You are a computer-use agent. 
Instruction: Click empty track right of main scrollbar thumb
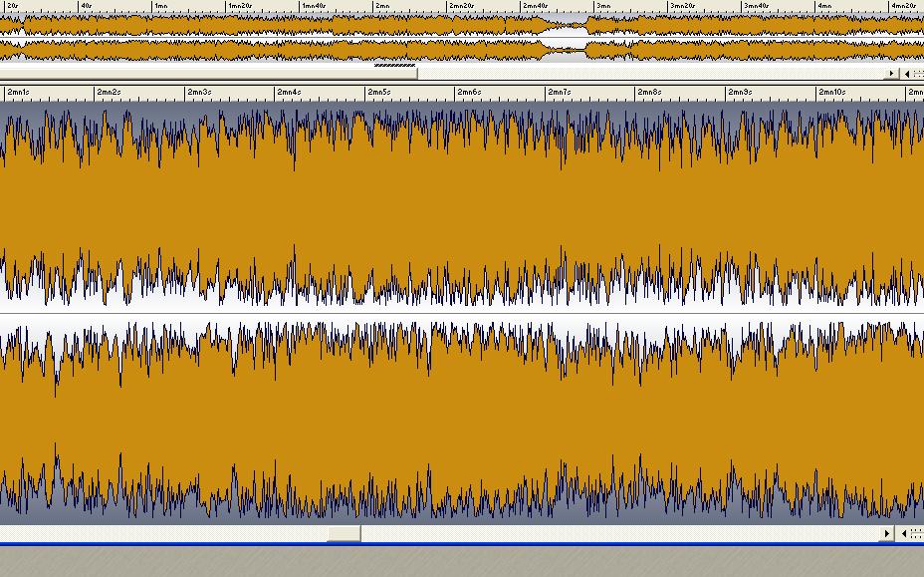click(617, 534)
